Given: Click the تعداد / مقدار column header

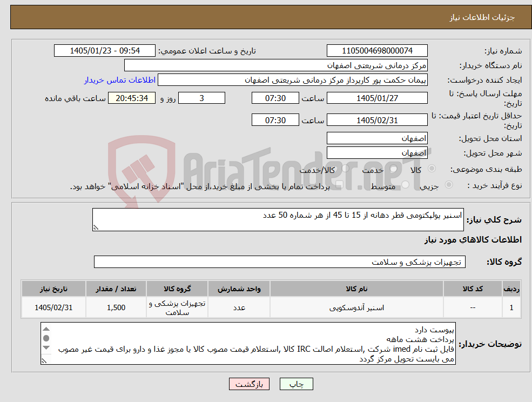Looking at the screenshot, I should click(x=116, y=289).
